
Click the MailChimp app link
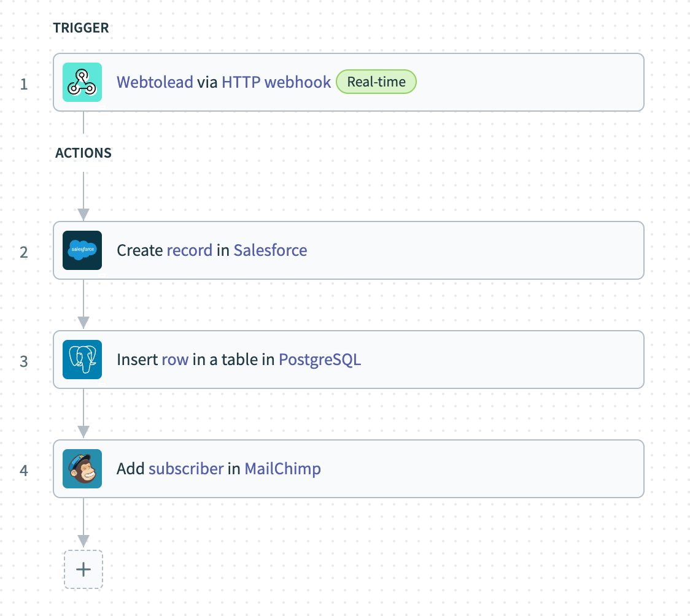pos(282,469)
